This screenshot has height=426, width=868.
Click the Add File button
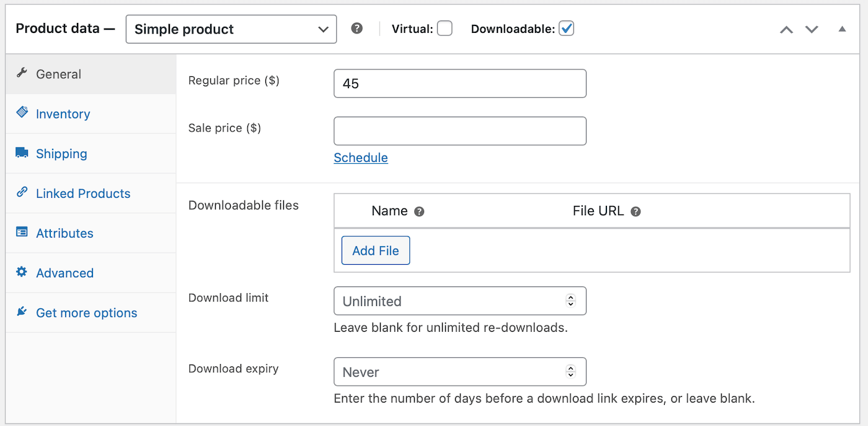coord(375,250)
